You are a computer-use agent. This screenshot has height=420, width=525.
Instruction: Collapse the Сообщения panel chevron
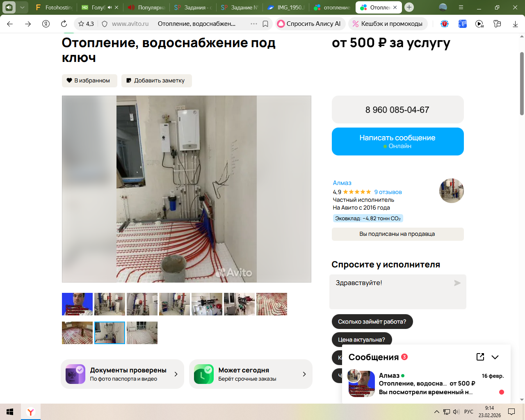[495, 357]
